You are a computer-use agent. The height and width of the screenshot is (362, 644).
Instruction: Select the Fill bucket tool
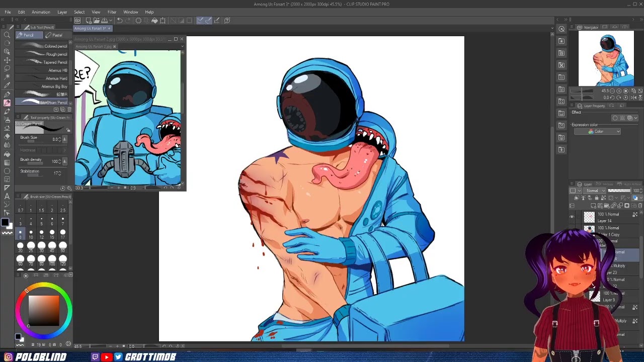(x=7, y=154)
